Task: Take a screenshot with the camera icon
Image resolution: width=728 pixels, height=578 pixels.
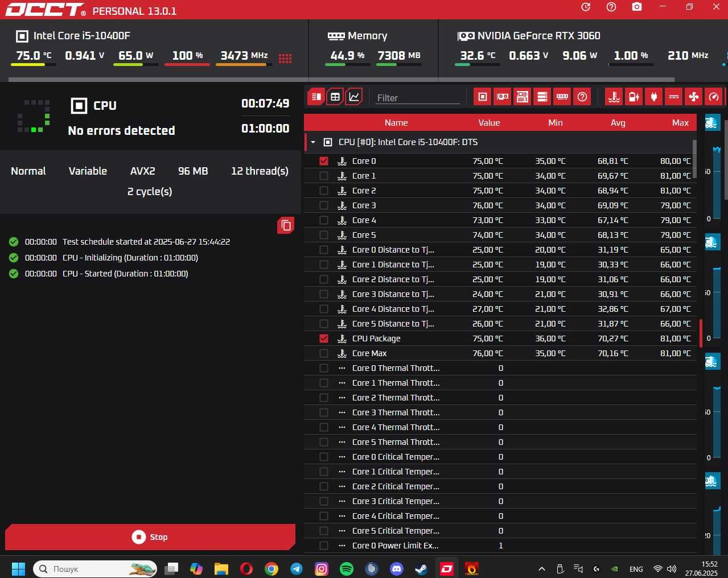Action: coord(637,7)
